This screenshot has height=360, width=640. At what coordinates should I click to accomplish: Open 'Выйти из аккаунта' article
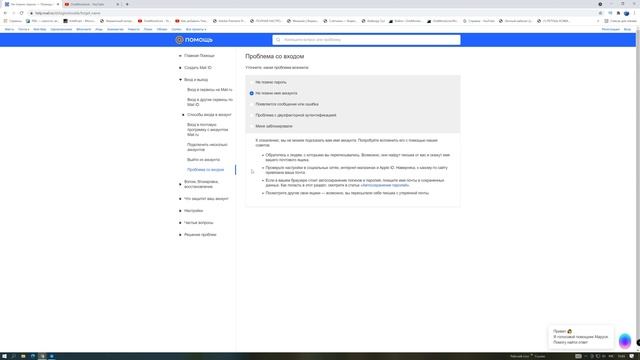(203, 160)
